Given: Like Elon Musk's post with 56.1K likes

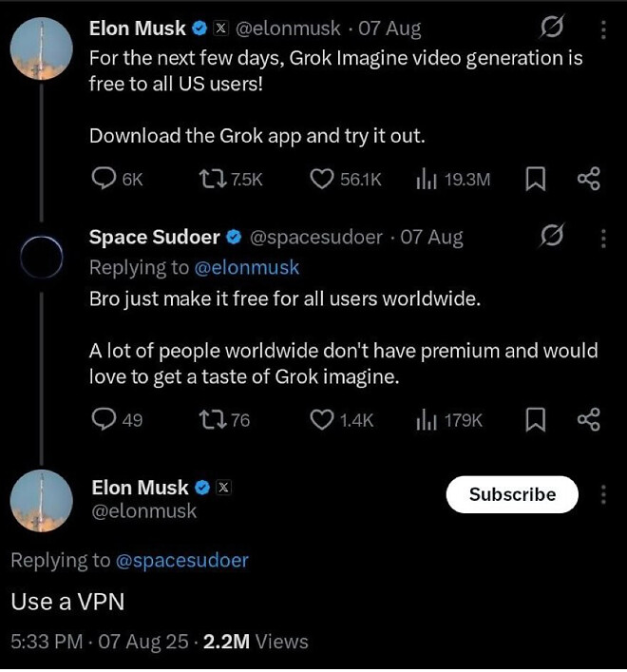Looking at the screenshot, I should (323, 179).
